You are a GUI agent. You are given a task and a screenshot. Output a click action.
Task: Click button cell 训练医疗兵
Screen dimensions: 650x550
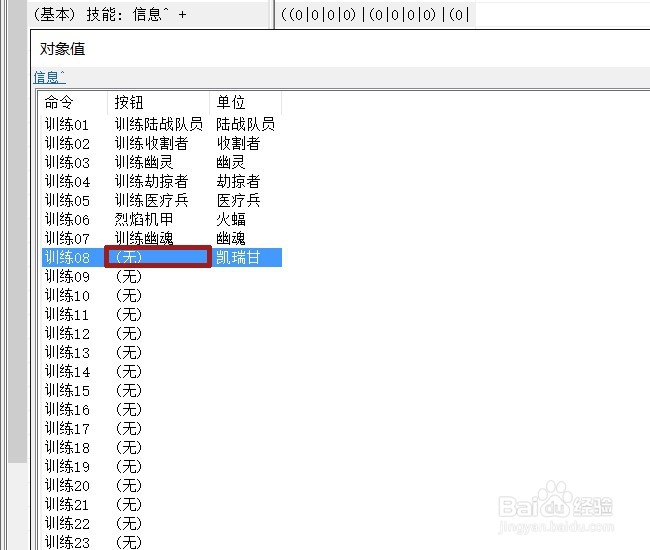point(151,201)
